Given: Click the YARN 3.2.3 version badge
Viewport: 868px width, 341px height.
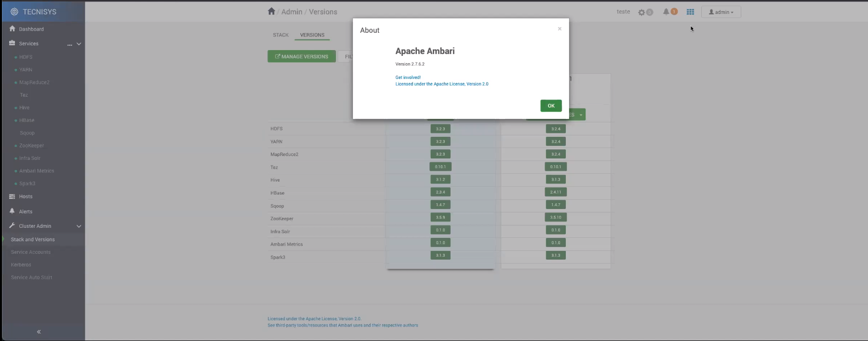Looking at the screenshot, I should click(441, 142).
